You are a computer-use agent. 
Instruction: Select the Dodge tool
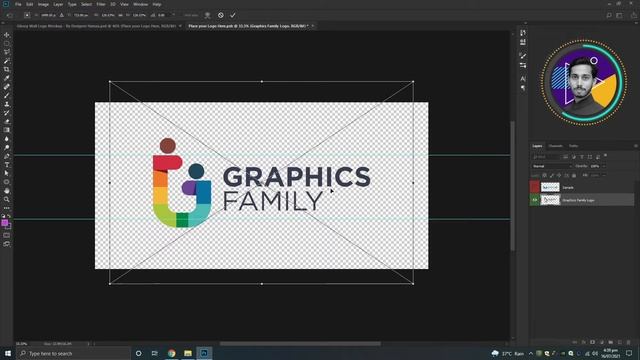[x=7, y=147]
